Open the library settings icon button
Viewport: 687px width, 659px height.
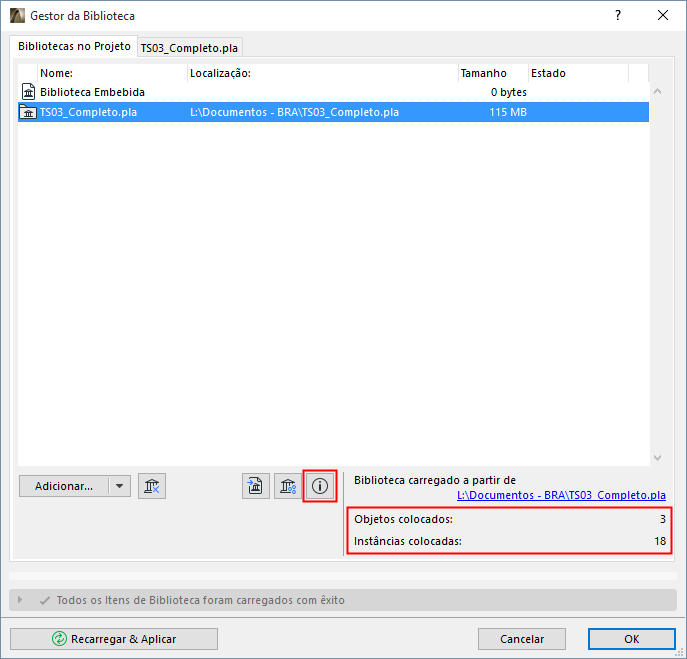tap(288, 486)
